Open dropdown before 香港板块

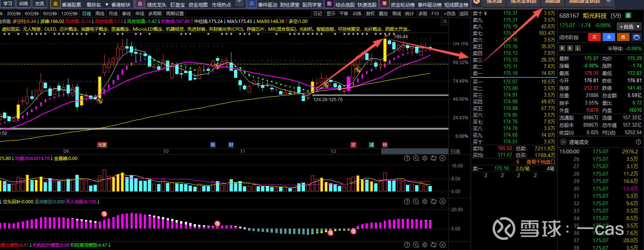[x=107, y=4]
